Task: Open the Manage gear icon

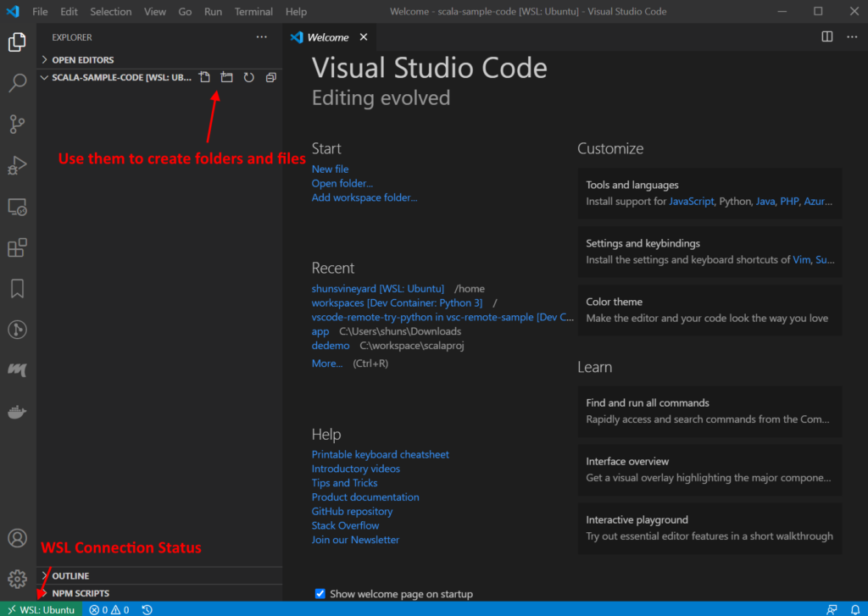Action: click(x=18, y=579)
